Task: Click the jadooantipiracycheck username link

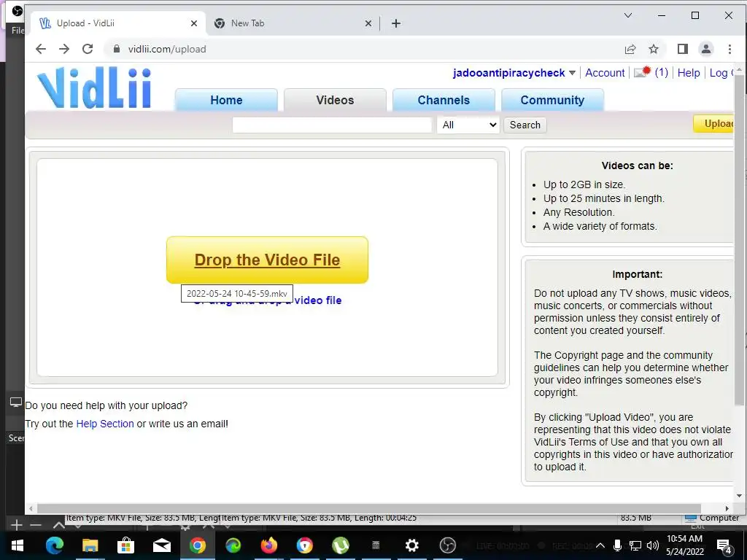Action: [x=508, y=73]
